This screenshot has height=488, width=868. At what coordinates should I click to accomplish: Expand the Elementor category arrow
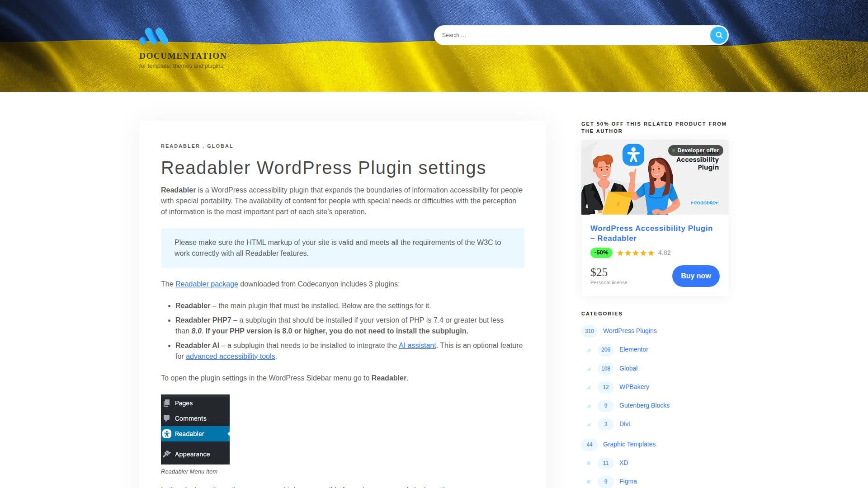589,350
